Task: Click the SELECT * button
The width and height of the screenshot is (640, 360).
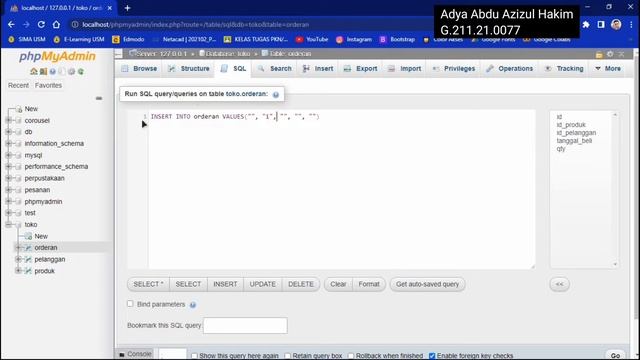Action: click(148, 284)
